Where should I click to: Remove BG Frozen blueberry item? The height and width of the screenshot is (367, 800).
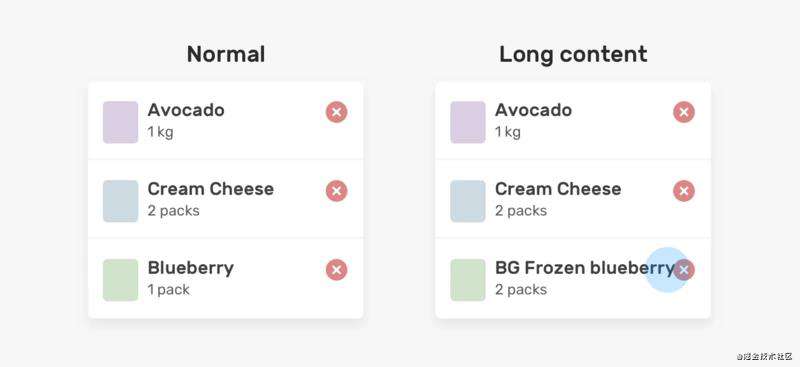684,270
